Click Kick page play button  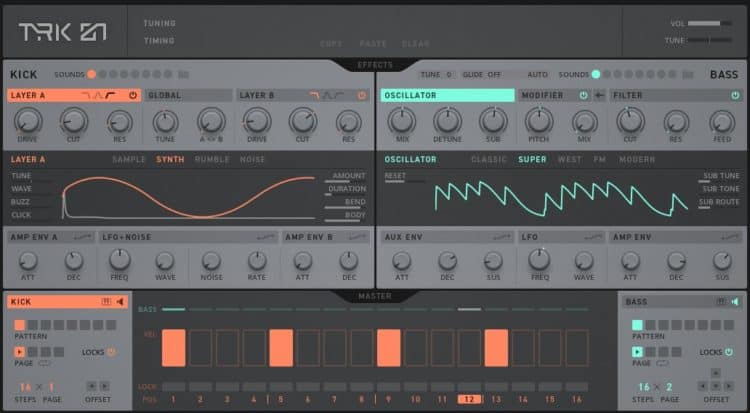(x=20, y=352)
